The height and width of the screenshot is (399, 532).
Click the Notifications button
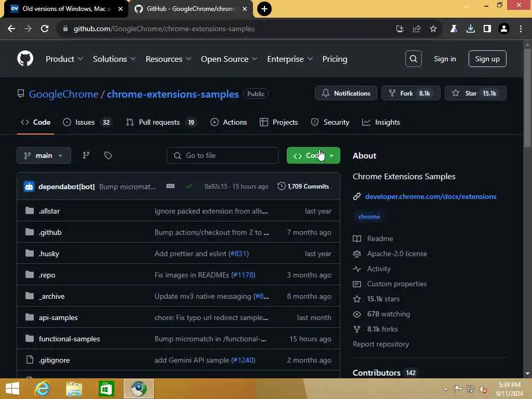345,94
